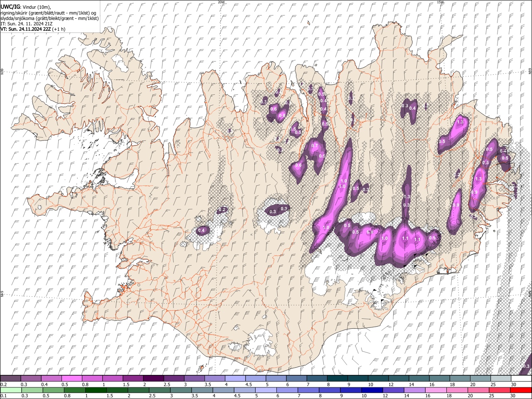This screenshot has width=532, height=399.
Task: Click the violet swatch labeled 12 in green legend
Action: pyautogui.click(x=394, y=390)
